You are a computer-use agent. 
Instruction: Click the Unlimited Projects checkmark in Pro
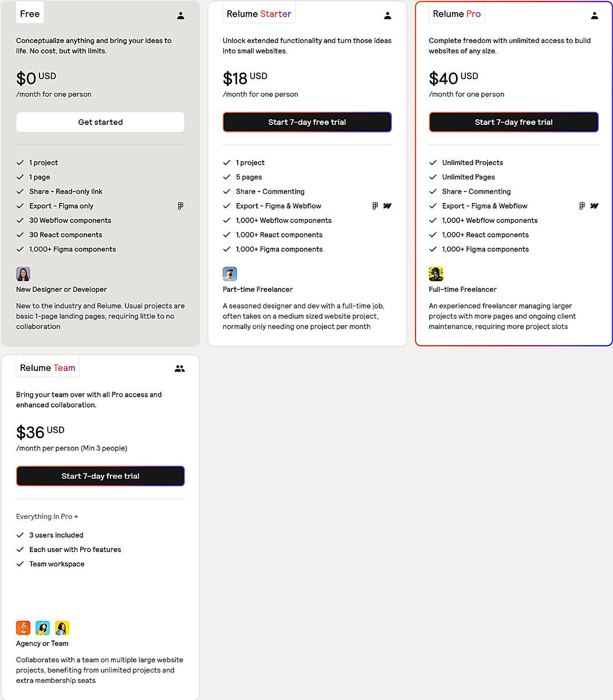point(433,163)
